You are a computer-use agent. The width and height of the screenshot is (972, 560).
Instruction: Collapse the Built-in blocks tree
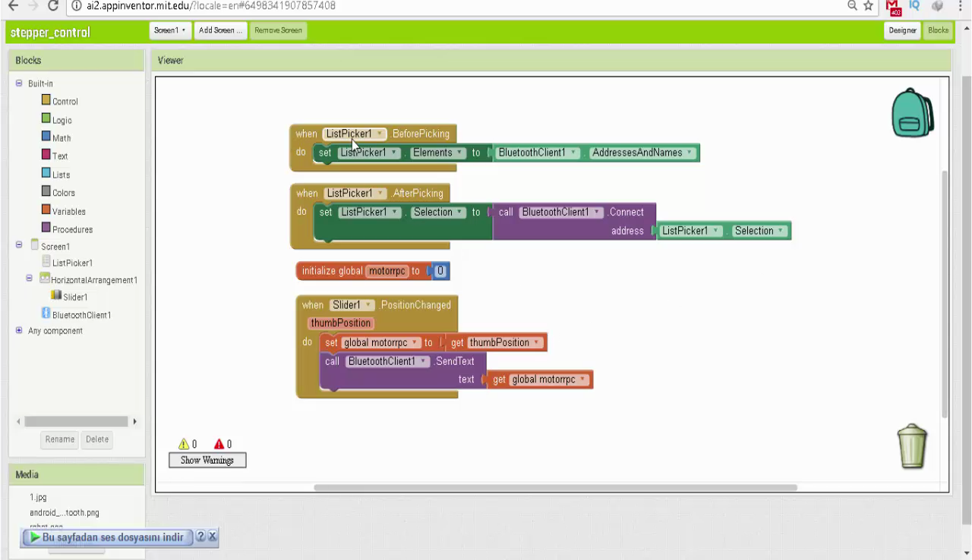[x=19, y=83]
